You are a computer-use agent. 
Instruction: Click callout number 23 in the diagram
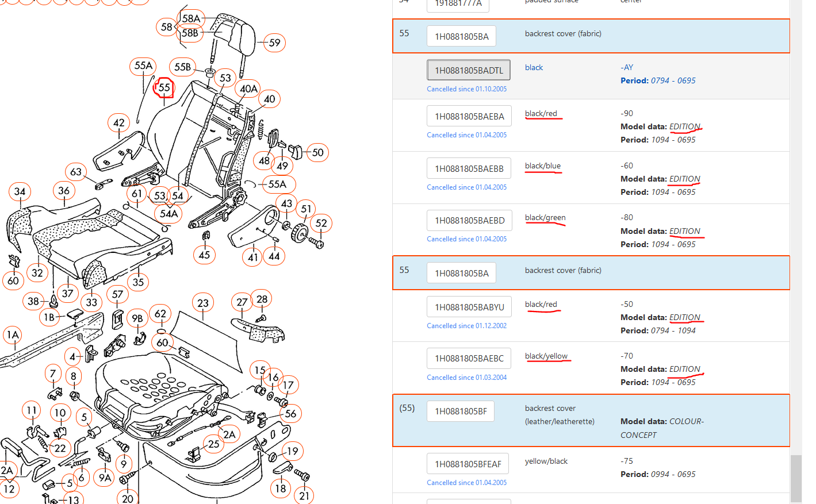pyautogui.click(x=203, y=303)
